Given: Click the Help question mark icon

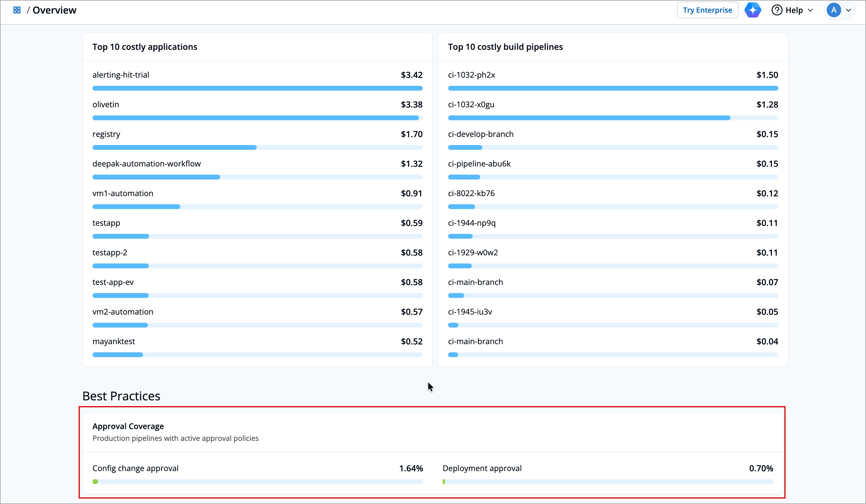Looking at the screenshot, I should 777,10.
